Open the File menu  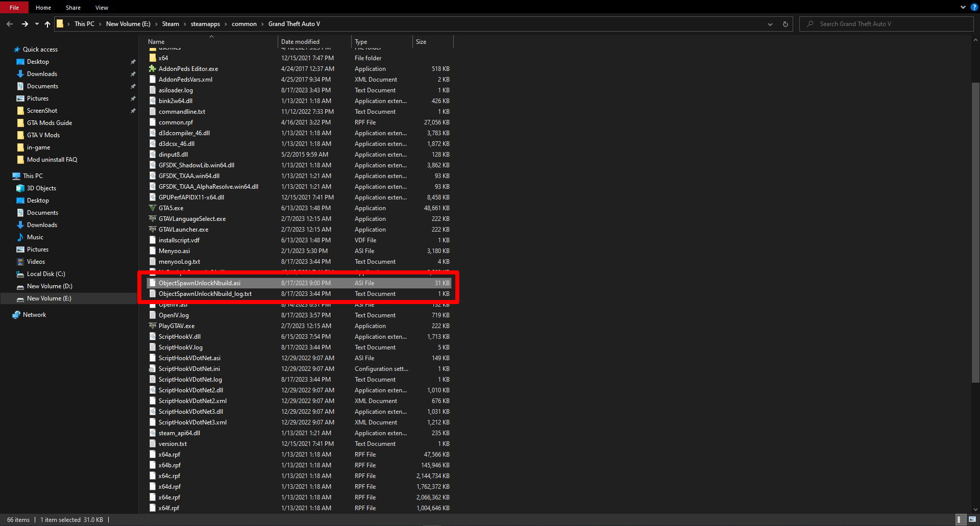(15, 7)
